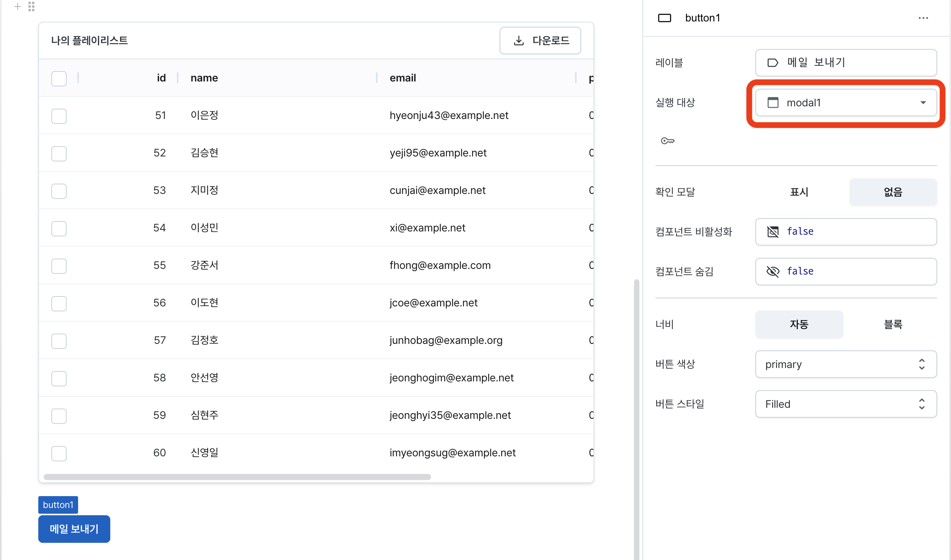Click the 메일 보내기 blue button
This screenshot has width=951, height=560.
point(74,529)
